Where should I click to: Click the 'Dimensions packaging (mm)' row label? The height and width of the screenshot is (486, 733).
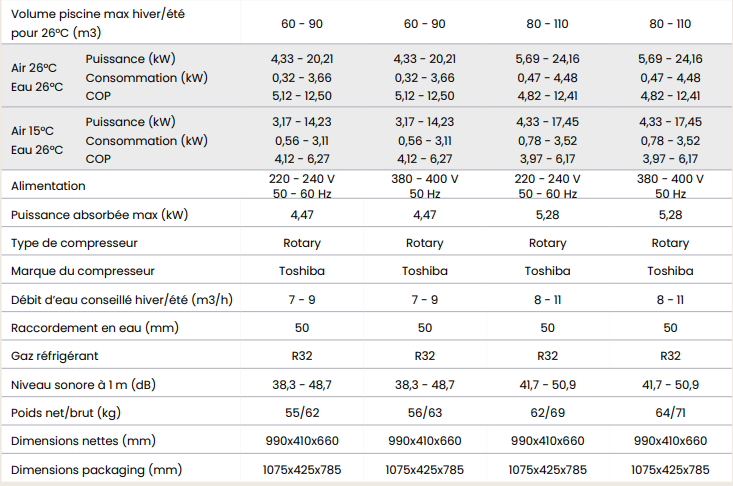tap(96, 469)
